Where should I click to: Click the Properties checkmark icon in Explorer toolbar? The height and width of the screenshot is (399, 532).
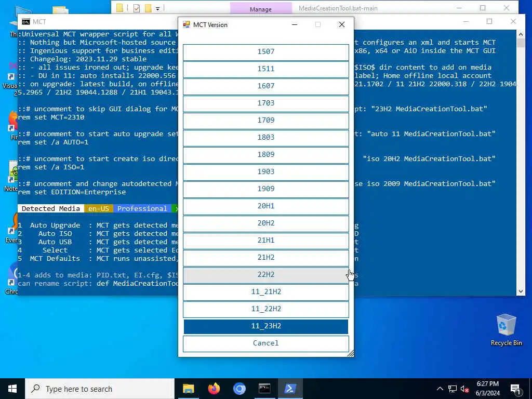137,8
